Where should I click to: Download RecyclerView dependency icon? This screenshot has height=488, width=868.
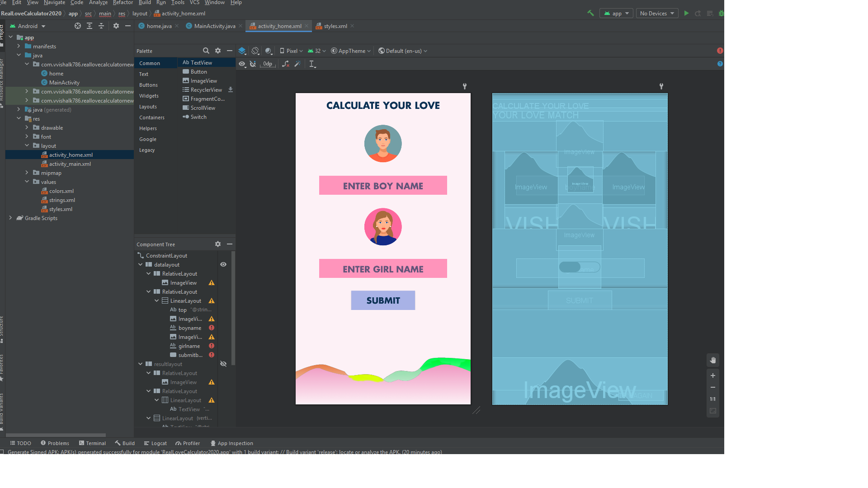coord(231,89)
